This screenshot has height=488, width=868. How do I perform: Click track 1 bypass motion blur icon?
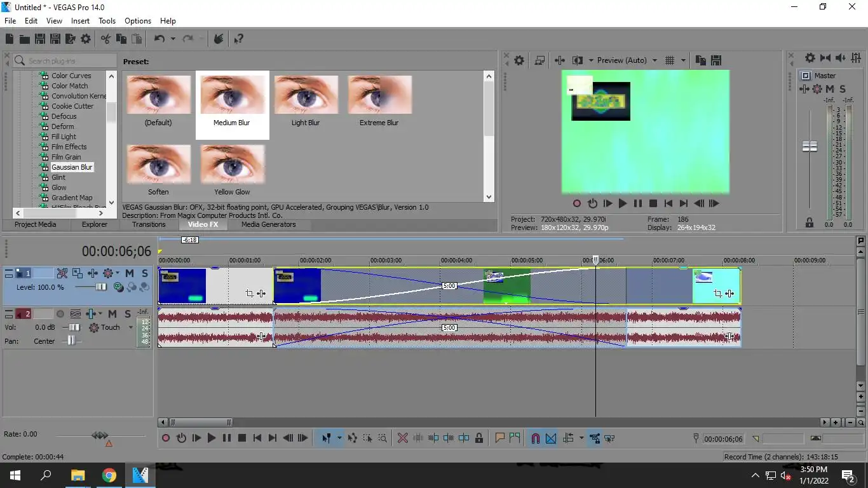point(62,273)
